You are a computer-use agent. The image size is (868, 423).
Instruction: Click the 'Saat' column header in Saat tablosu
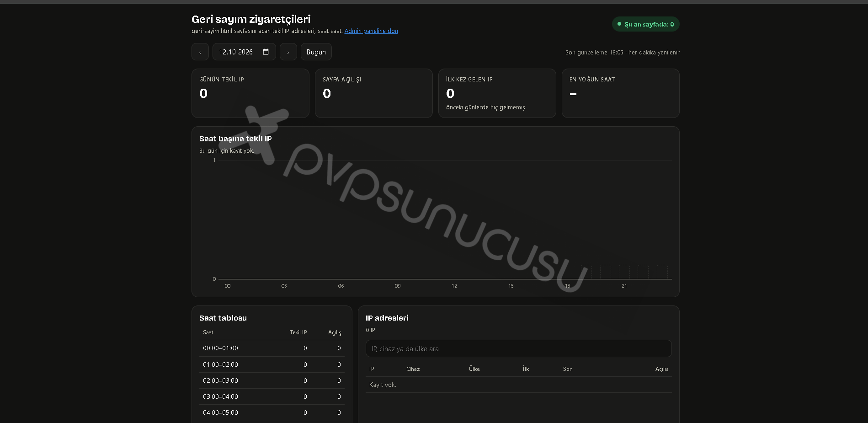(x=208, y=332)
